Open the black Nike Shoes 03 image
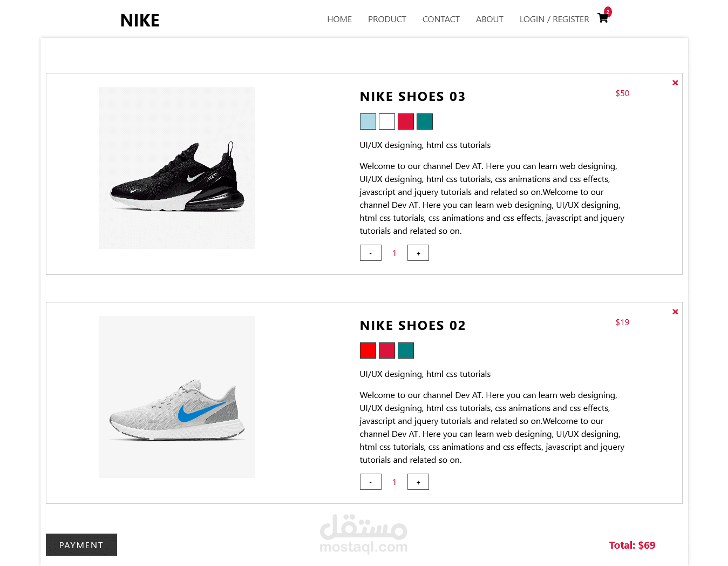This screenshot has width=728, height=566. tap(177, 168)
